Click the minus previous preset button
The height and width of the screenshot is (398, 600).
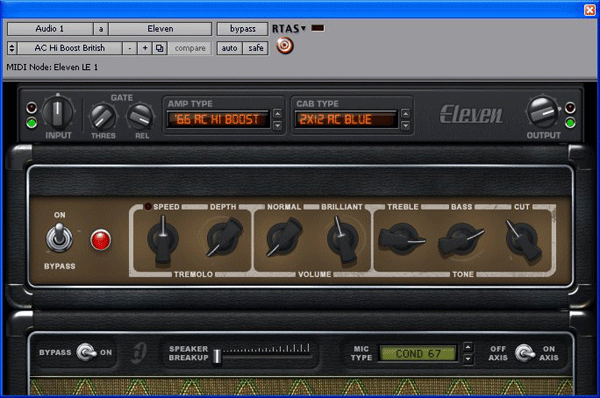coord(130,48)
